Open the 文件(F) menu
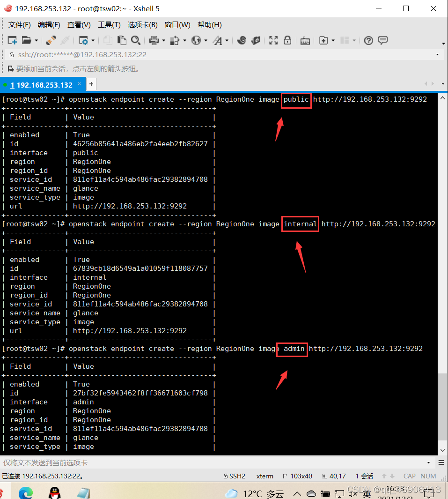Image resolution: width=448 pixels, height=499 pixels. tap(19, 25)
